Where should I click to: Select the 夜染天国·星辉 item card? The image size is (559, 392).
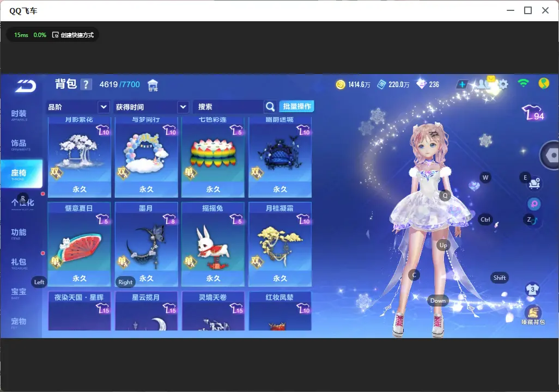pos(80,311)
